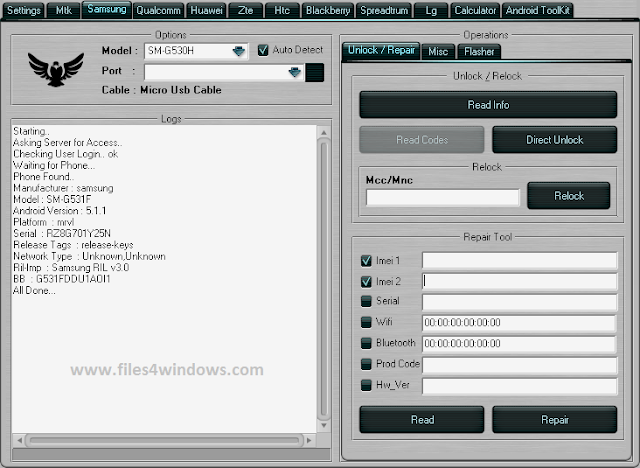Click the 'Serial : RZ8G701Y25N' log line
This screenshot has height=468, width=640.
click(62, 233)
